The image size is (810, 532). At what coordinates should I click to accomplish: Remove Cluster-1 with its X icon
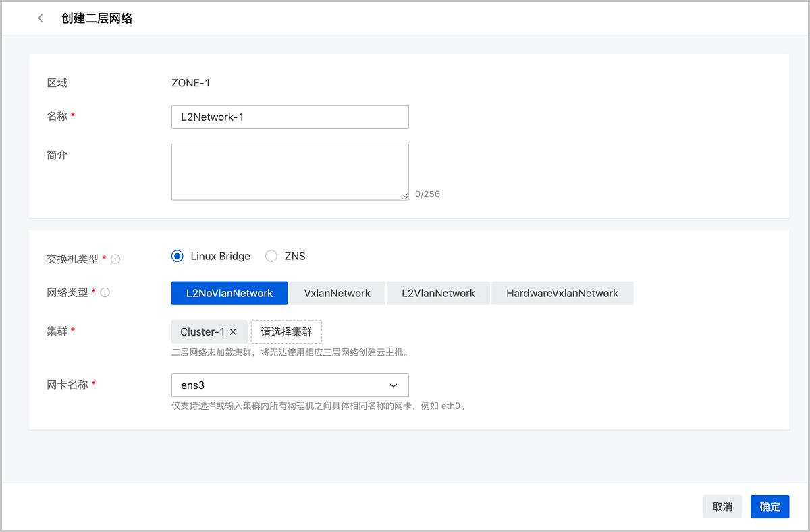pyautogui.click(x=233, y=332)
